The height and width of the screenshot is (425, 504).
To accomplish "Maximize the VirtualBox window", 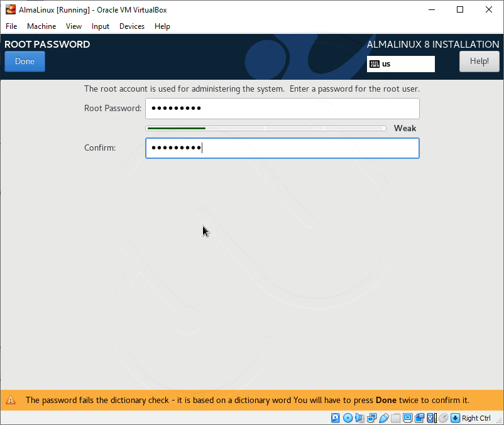I will (x=460, y=9).
